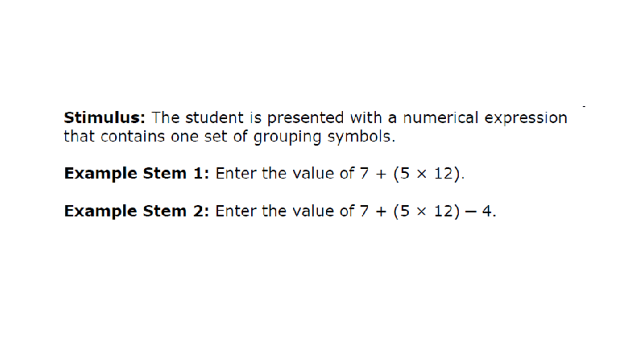644x362 pixels.
Task: Click the (5 × 12) group in Stem 1
Action: click(427, 174)
